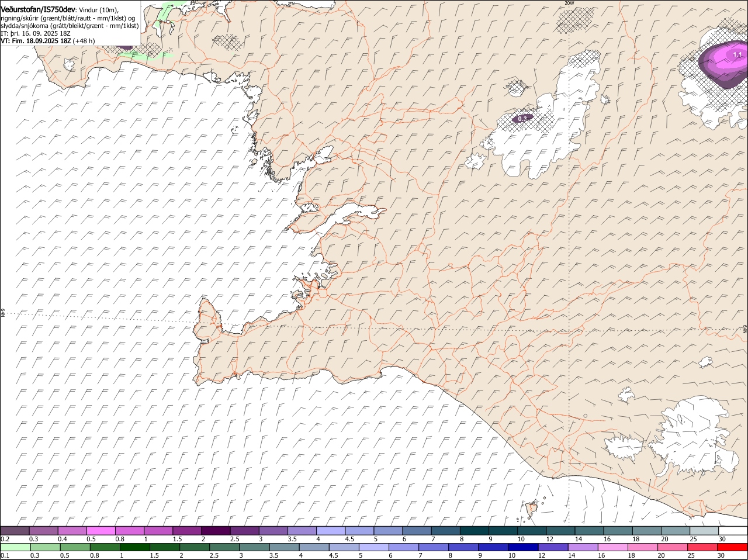Image resolution: width=748 pixels, height=560 pixels.
Task: Click upper legend swatch between 7 and 8
Action: [x=446, y=531]
